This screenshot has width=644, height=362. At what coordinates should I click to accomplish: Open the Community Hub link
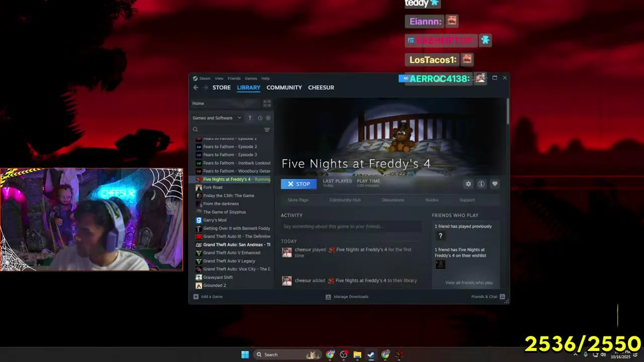click(345, 200)
